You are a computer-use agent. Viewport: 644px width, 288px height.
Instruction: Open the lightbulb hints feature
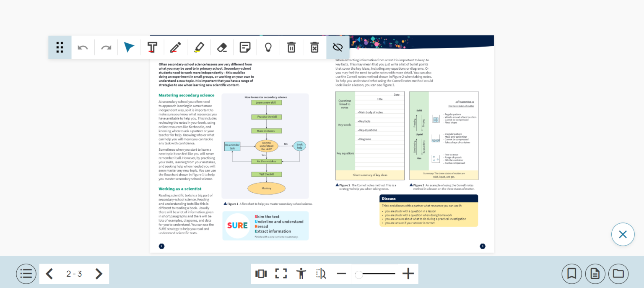point(268,47)
